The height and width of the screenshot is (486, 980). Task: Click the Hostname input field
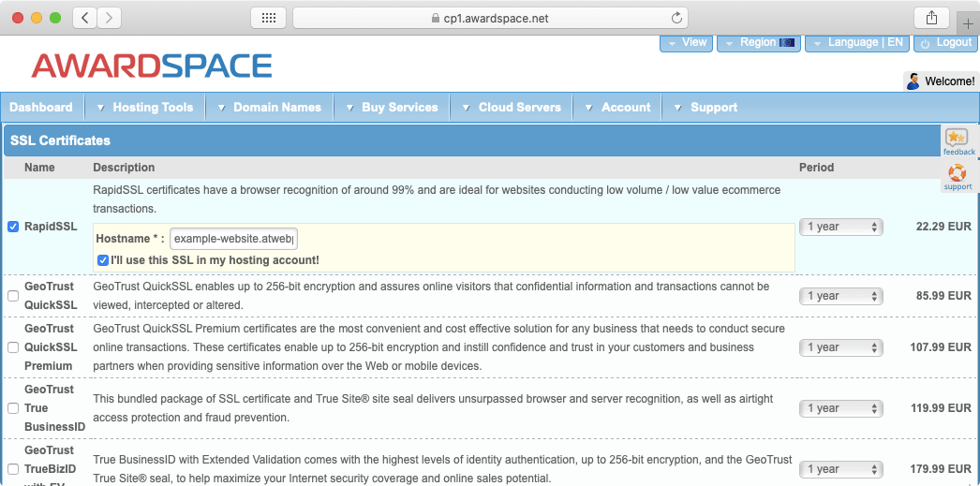(x=233, y=240)
